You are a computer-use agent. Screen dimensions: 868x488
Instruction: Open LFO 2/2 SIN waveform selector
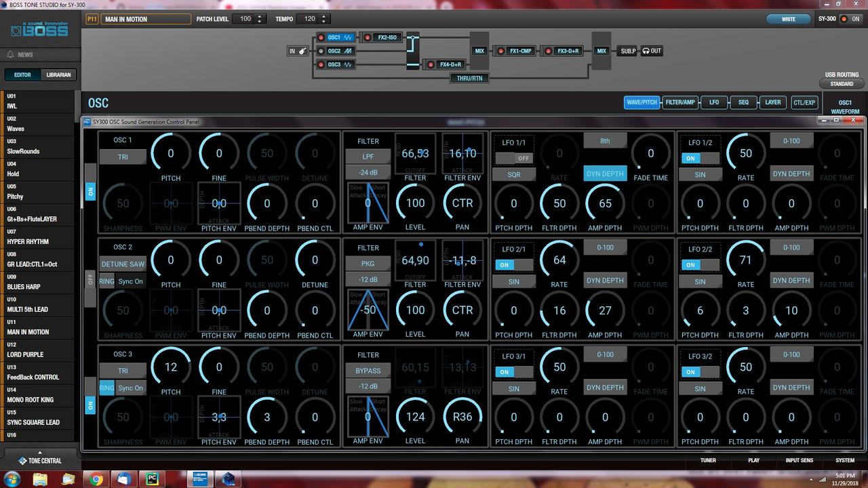[x=701, y=281]
